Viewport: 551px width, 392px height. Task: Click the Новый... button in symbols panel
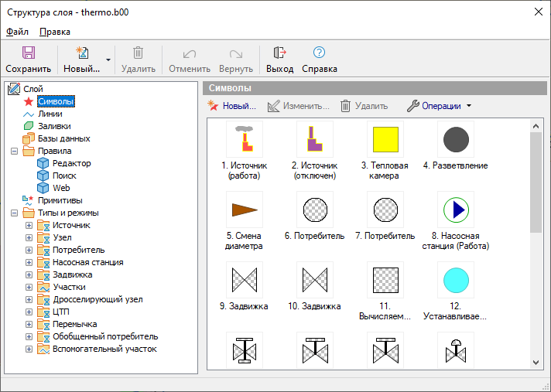coord(231,106)
